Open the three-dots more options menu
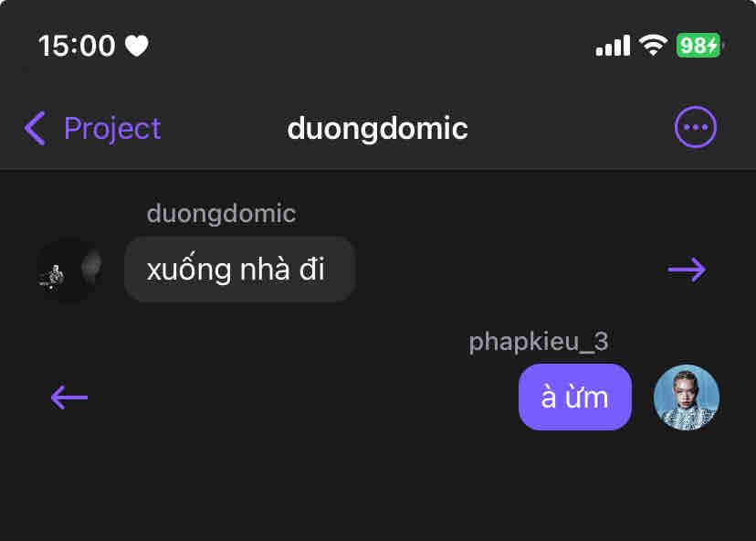Viewport: 756px width, 541px height. (x=695, y=127)
